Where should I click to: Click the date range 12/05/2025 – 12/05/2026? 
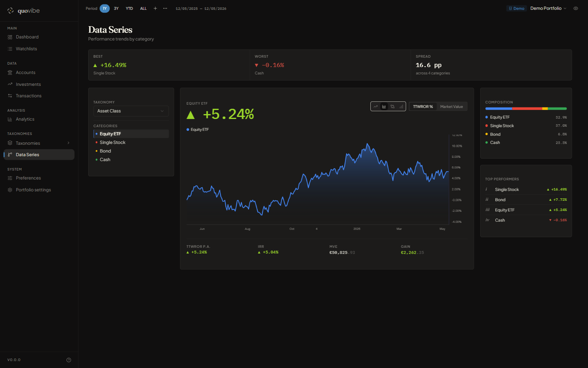coord(201,9)
